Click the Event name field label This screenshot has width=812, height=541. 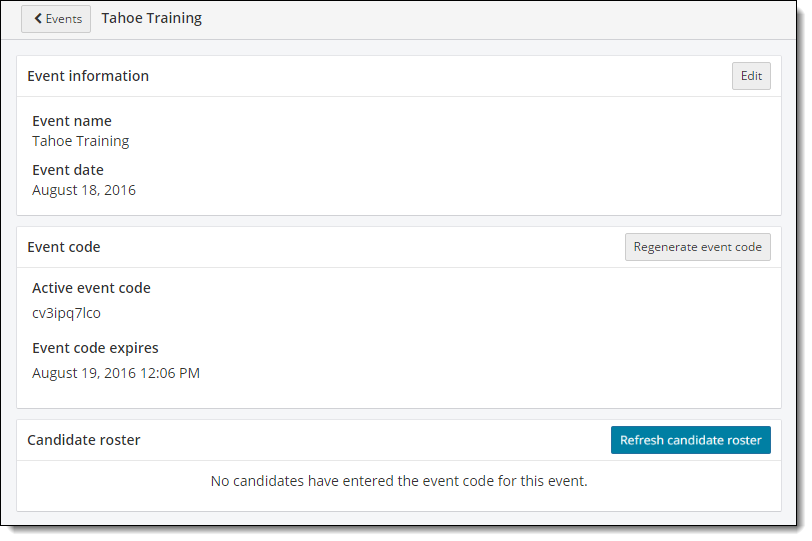pyautogui.click(x=72, y=121)
